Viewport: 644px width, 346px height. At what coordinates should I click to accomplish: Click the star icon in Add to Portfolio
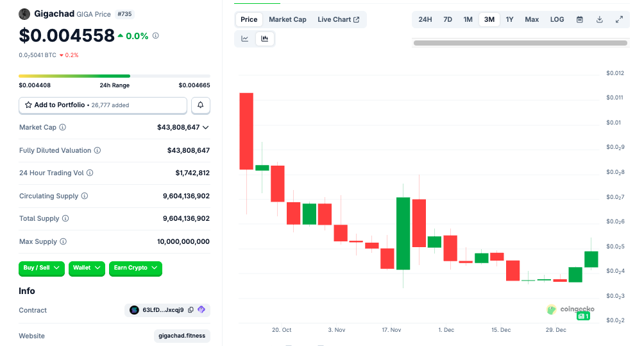click(28, 105)
